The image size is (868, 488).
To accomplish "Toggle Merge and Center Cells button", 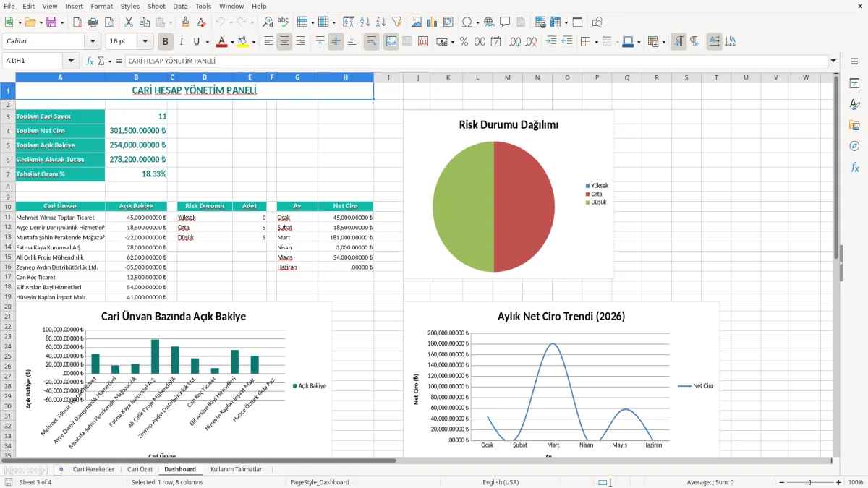I will tap(391, 42).
